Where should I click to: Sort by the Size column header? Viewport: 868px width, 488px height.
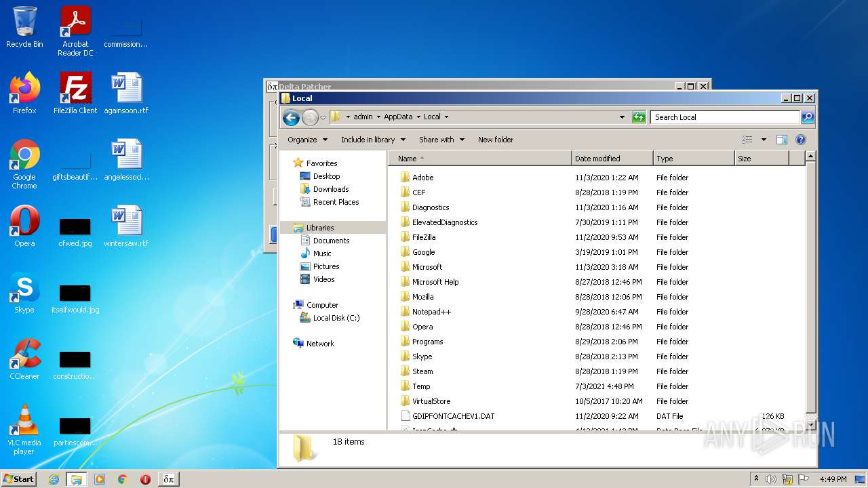pyautogui.click(x=762, y=159)
